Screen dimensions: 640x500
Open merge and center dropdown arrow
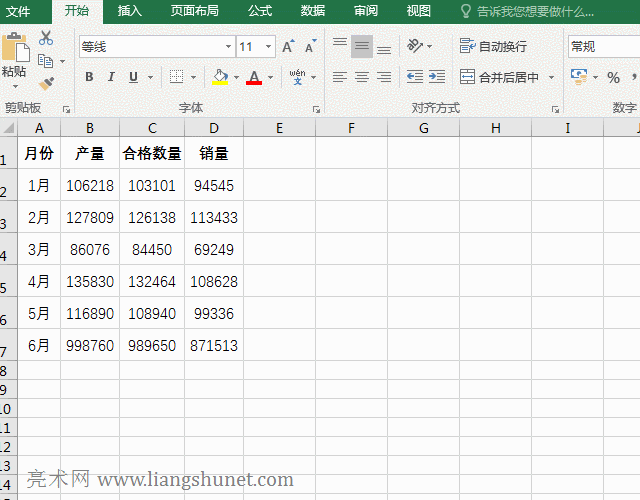tap(551, 77)
